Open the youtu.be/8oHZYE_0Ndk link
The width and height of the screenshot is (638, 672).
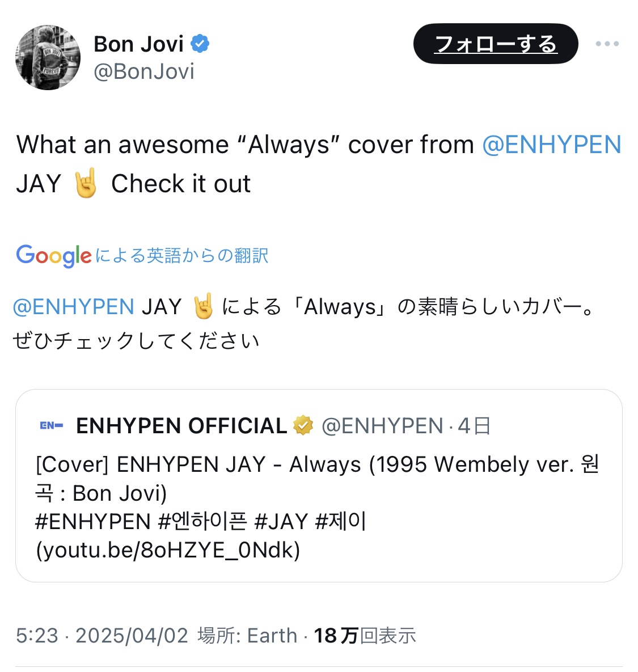[168, 550]
